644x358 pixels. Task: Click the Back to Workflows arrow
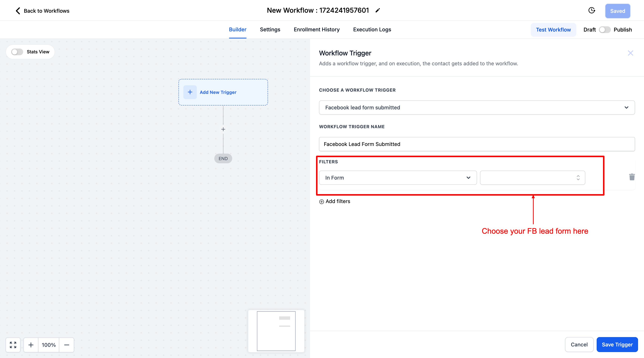pyautogui.click(x=18, y=11)
